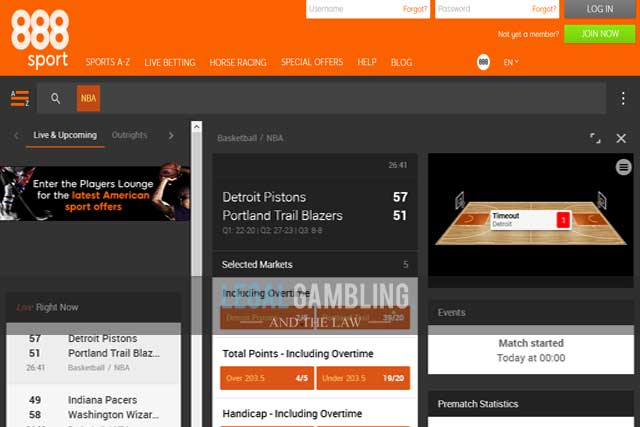Click the Log In button
Viewport: 640px width, 427px height.
600,9
